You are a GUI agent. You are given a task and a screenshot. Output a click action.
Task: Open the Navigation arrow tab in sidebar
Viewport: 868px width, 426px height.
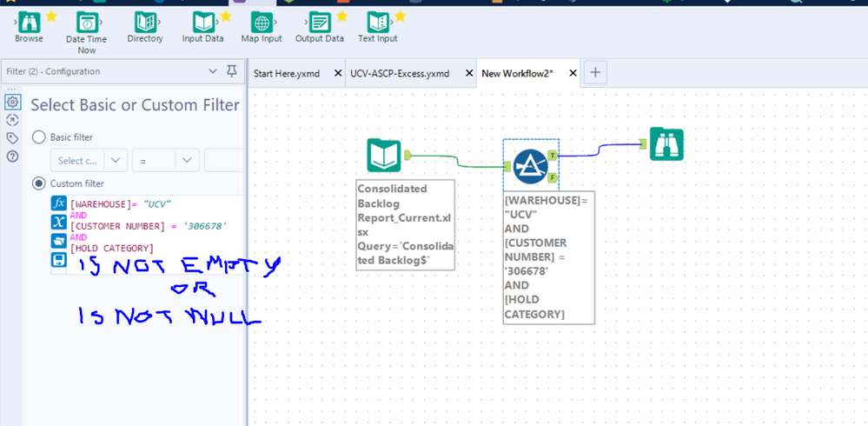click(12, 120)
